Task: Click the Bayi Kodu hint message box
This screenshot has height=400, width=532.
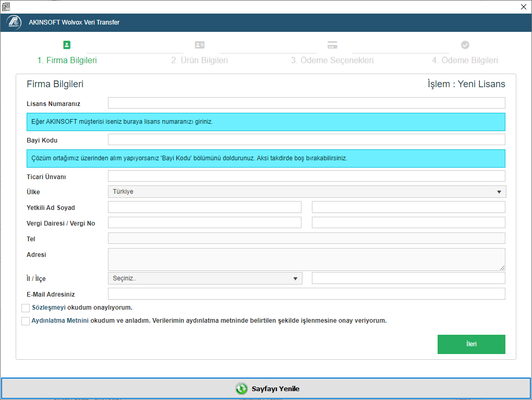Action: 266,159
